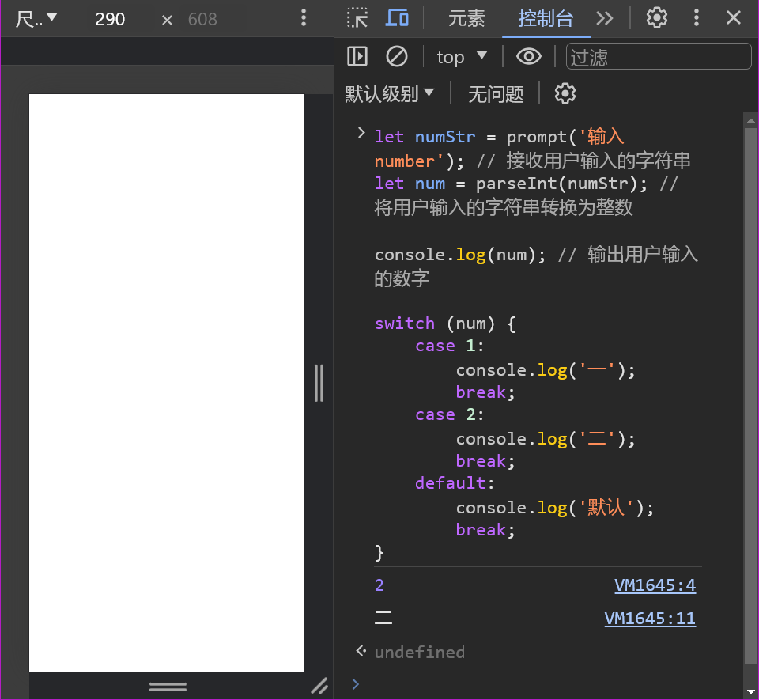Focus the 过滤 filter input field
This screenshot has width=759, height=700.
658,57
